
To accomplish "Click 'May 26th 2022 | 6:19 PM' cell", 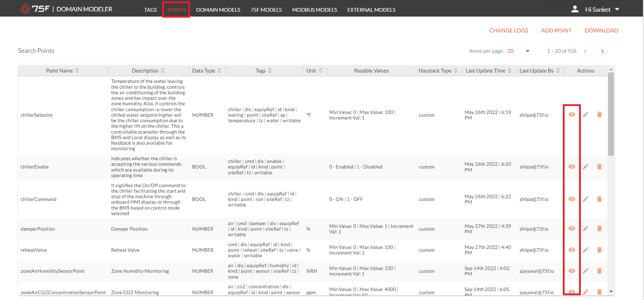I will (488, 115).
